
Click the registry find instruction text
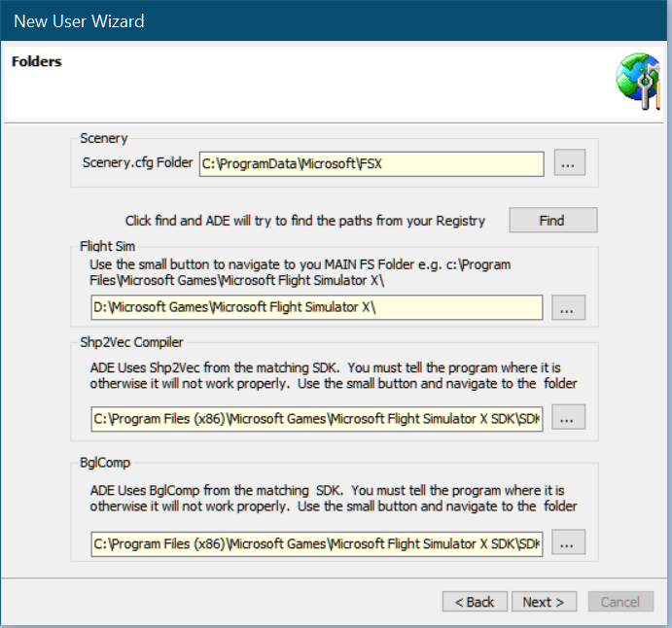tap(304, 221)
